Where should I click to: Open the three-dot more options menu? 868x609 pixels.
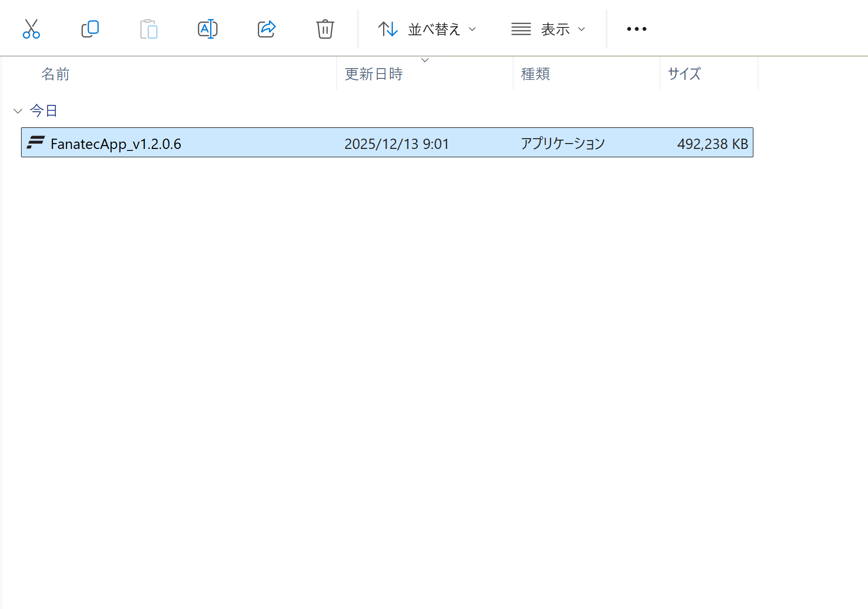(636, 29)
